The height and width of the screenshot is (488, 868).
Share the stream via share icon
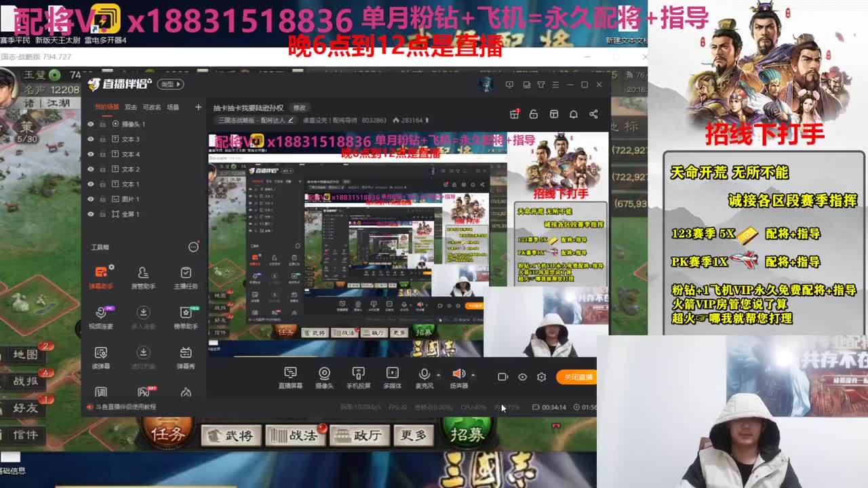pyautogui.click(x=593, y=114)
